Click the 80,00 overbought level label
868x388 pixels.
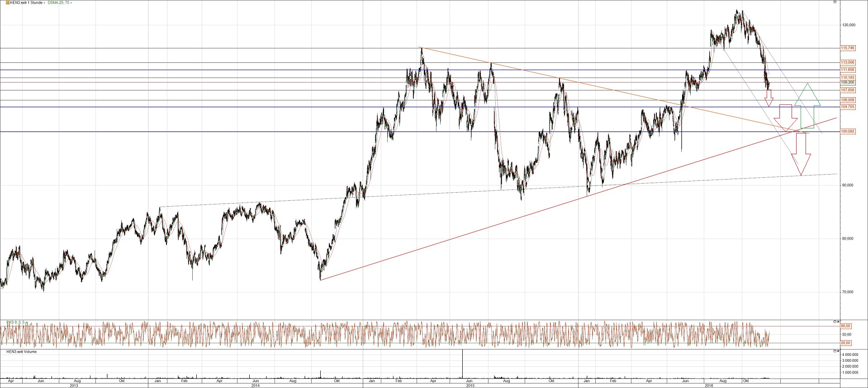[845, 326]
